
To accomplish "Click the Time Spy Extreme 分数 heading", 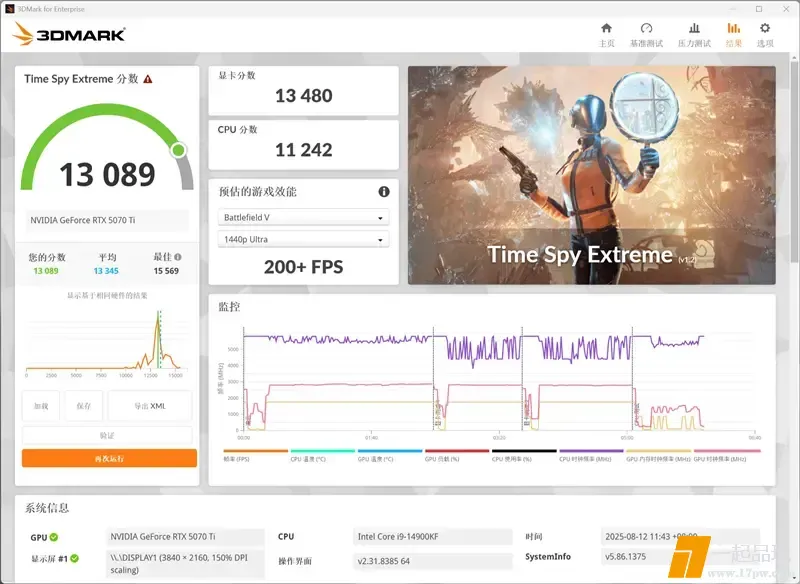I will (x=81, y=79).
